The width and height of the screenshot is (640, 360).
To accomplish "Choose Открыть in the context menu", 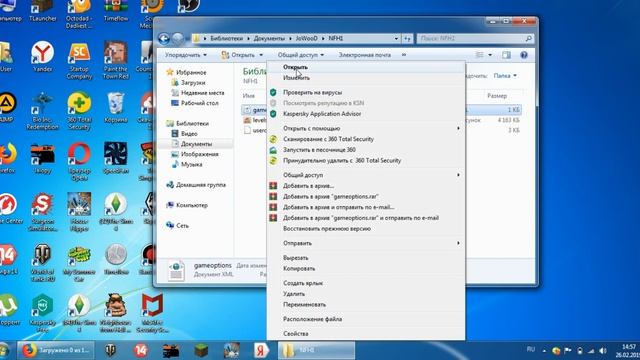I will (295, 67).
